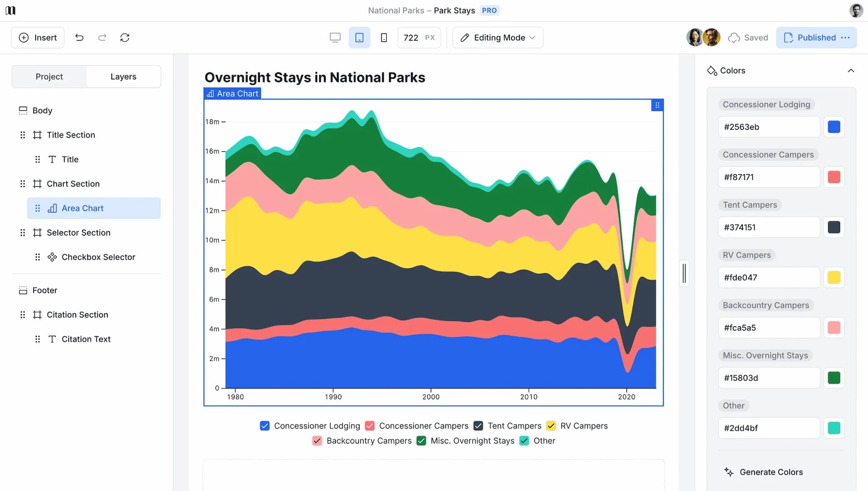Switch to the Project tab
Image resolution: width=868 pixels, height=491 pixels.
tap(49, 76)
